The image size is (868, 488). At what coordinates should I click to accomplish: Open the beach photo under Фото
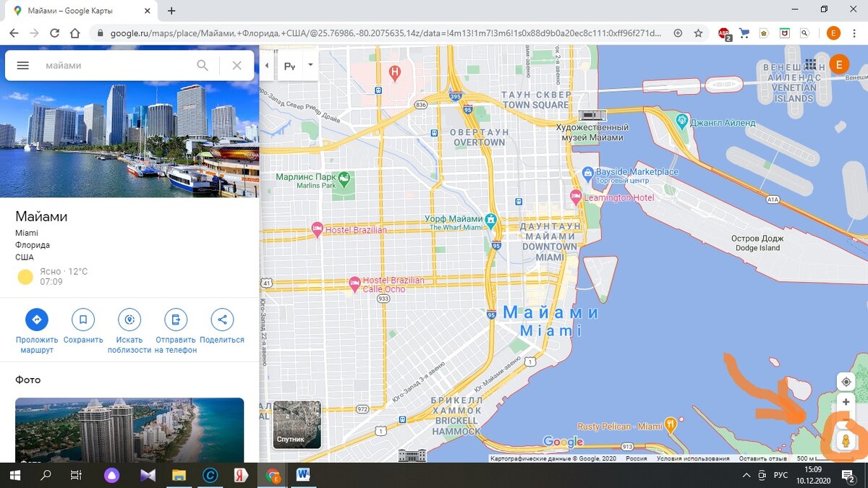click(129, 430)
